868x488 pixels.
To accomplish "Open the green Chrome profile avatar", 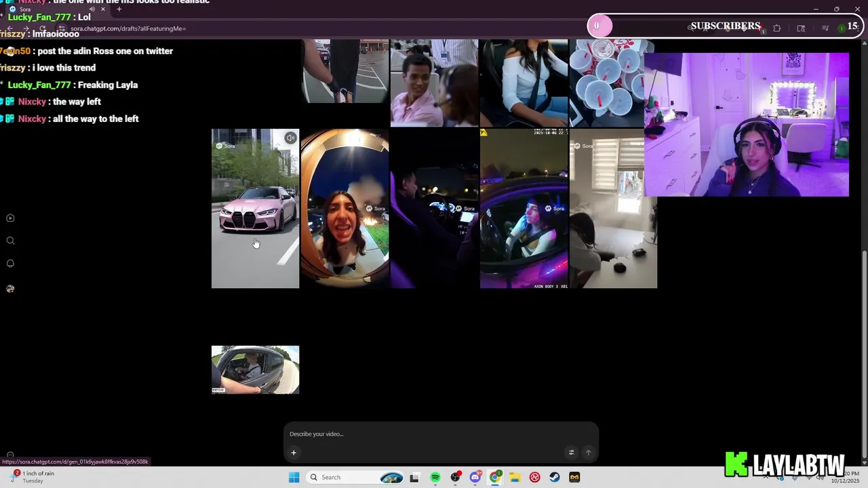I will (842, 28).
